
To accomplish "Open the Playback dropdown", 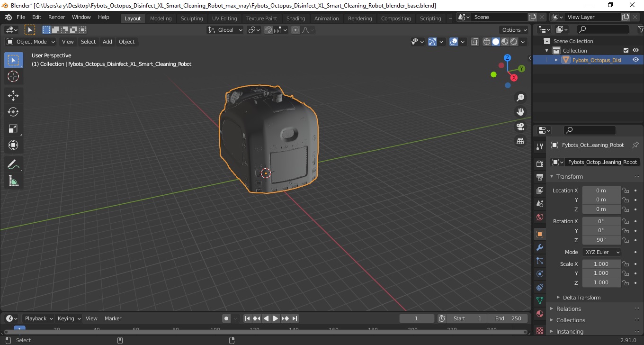I will pyautogui.click(x=38, y=318).
